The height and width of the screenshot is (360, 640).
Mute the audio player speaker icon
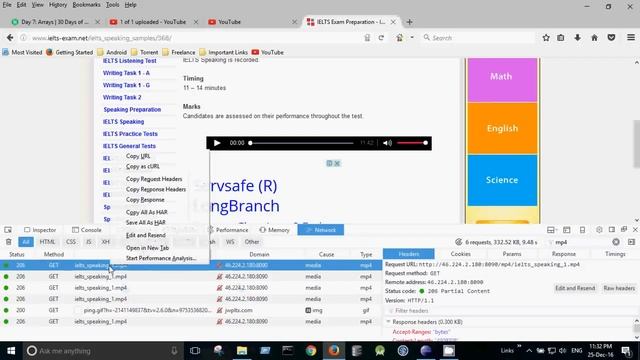[x=387, y=143]
